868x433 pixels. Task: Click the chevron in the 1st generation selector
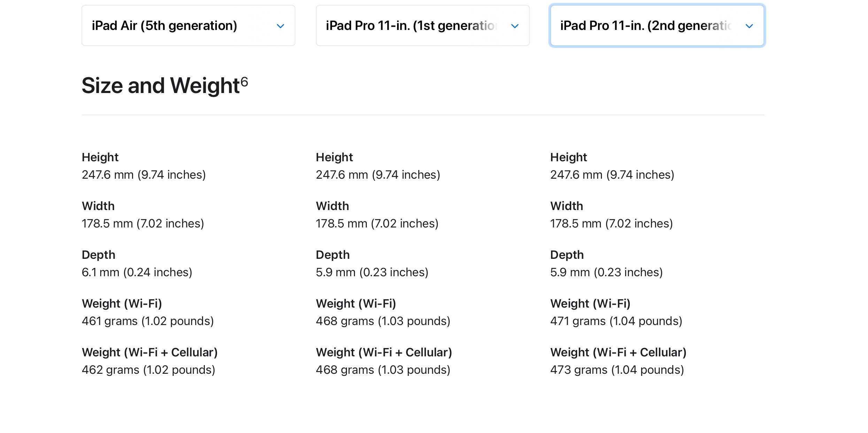pyautogui.click(x=515, y=26)
